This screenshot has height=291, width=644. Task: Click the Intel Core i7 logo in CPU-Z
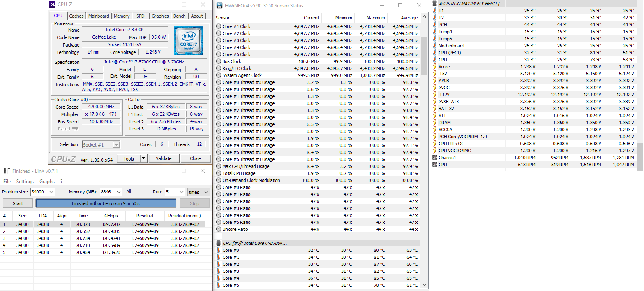pos(188,41)
